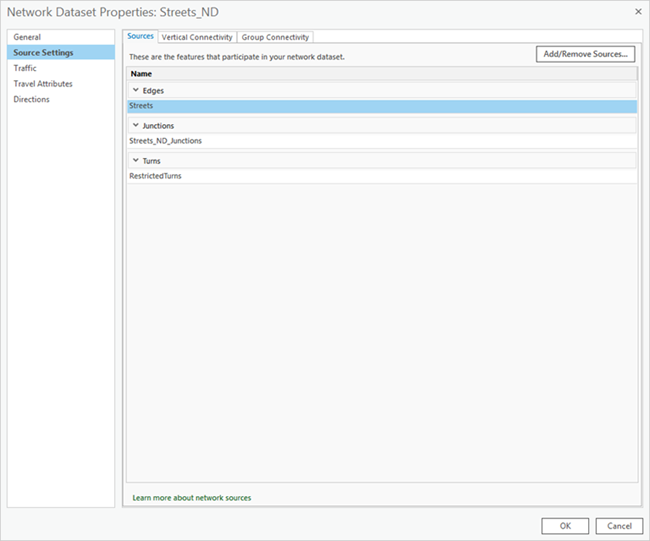Select Directions in the sidebar
Image resolution: width=650 pixels, height=541 pixels.
(31, 99)
